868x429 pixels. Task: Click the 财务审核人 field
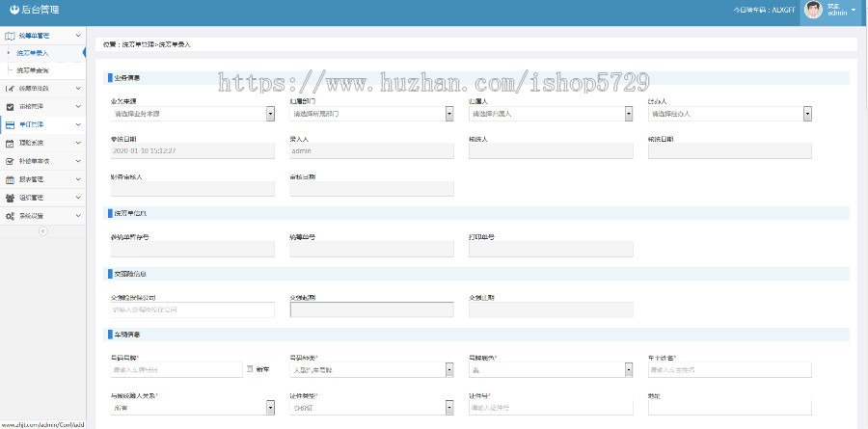(193, 189)
